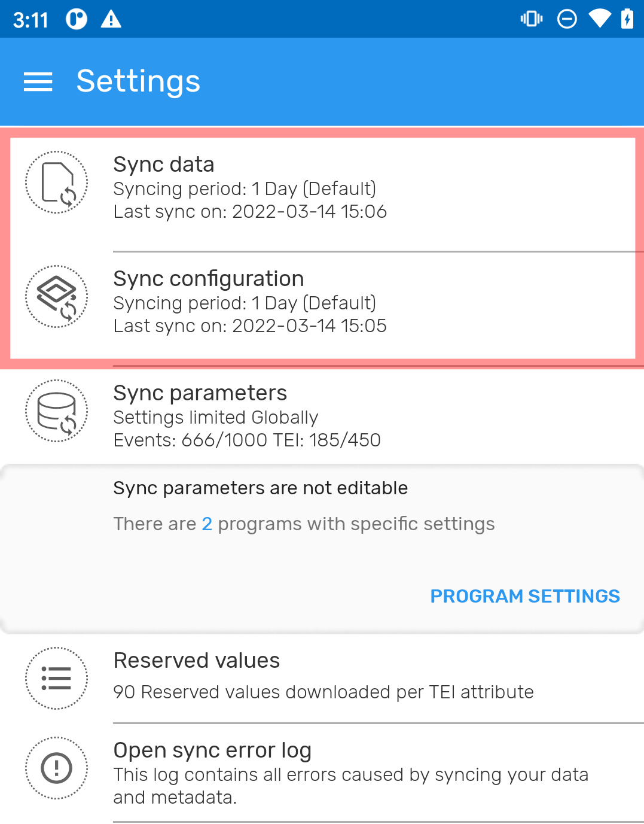The image size is (644, 824).
Task: Select Open sync error log
Action: tap(322, 773)
